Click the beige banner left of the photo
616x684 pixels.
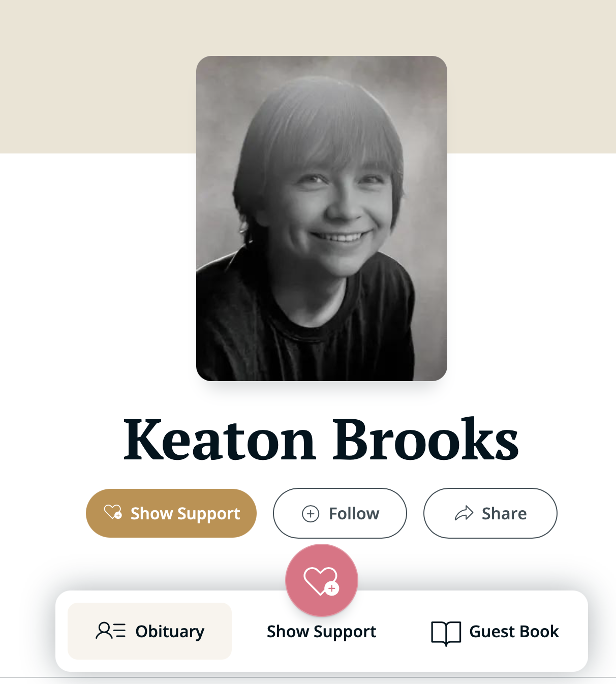pyautogui.click(x=97, y=76)
